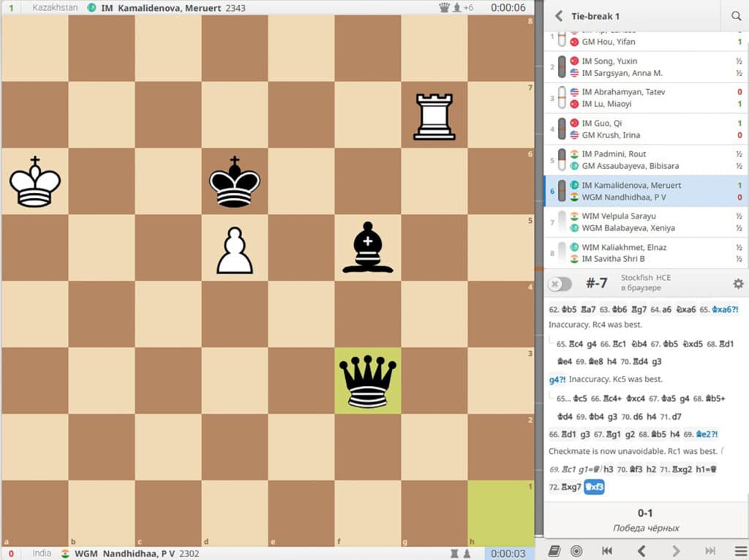This screenshot has width=749, height=560.
Task: Open the Tie-break 1 round title
Action: (x=595, y=16)
